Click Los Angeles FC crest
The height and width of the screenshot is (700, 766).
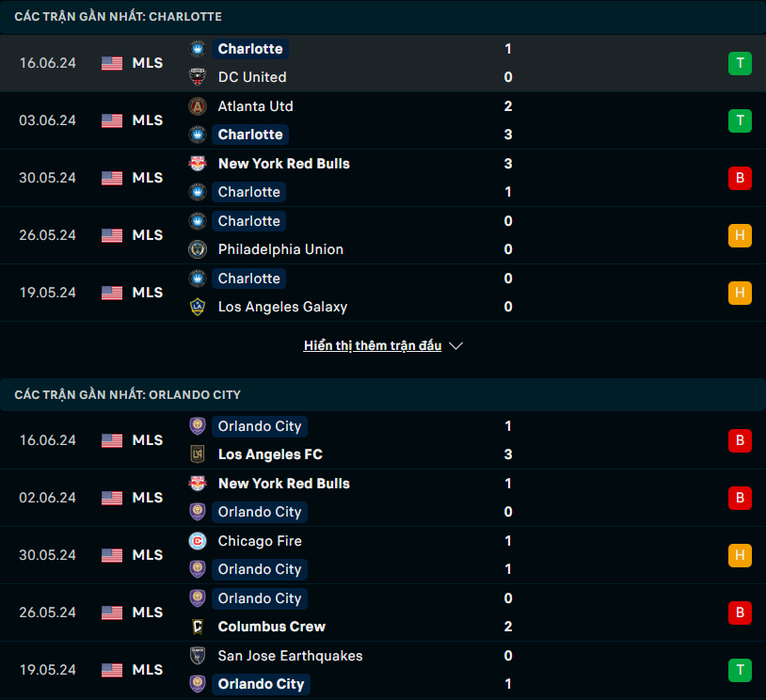point(198,454)
